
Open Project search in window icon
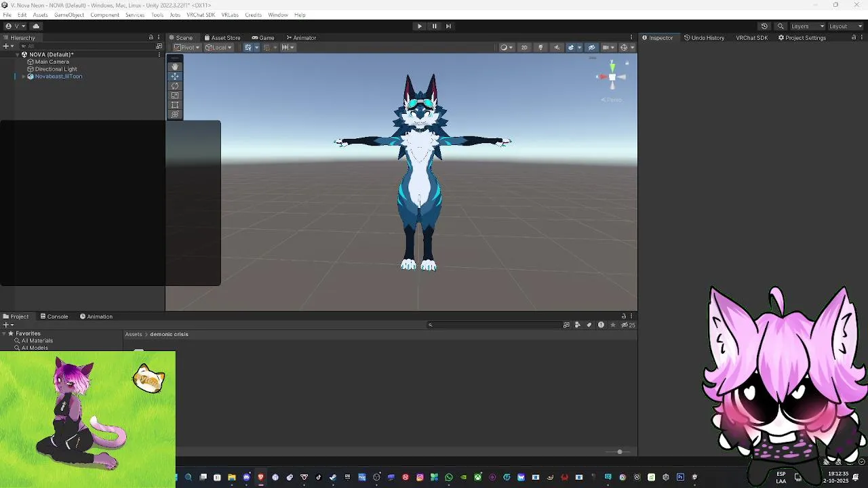tap(566, 325)
